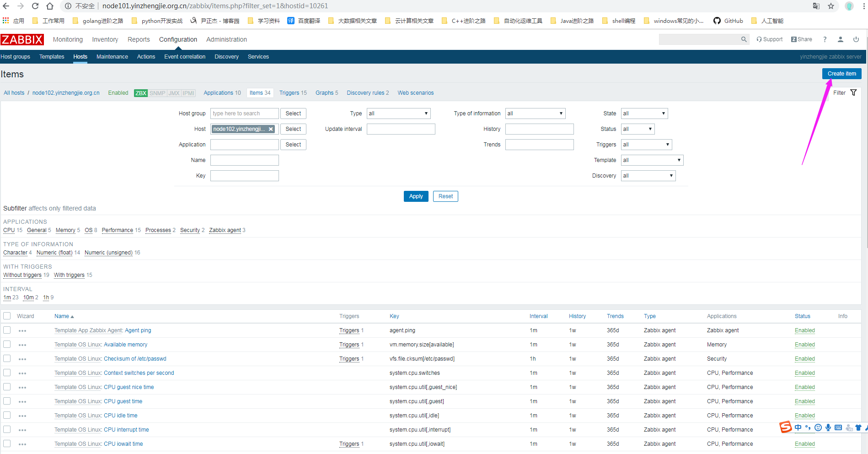Click the browser back arrow
This screenshot has height=454, width=868.
[x=6, y=6]
